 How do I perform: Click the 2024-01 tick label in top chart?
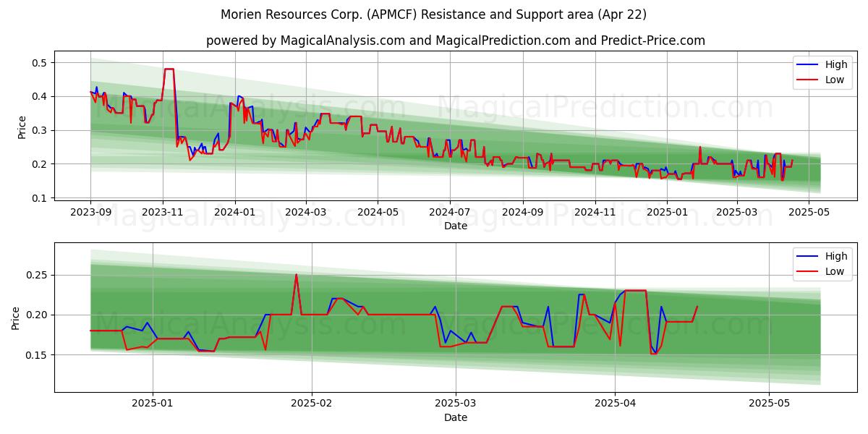click(234, 213)
